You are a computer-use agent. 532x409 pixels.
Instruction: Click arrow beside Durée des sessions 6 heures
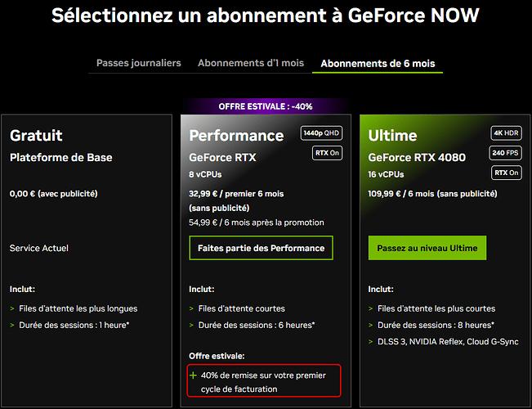pyautogui.click(x=192, y=325)
